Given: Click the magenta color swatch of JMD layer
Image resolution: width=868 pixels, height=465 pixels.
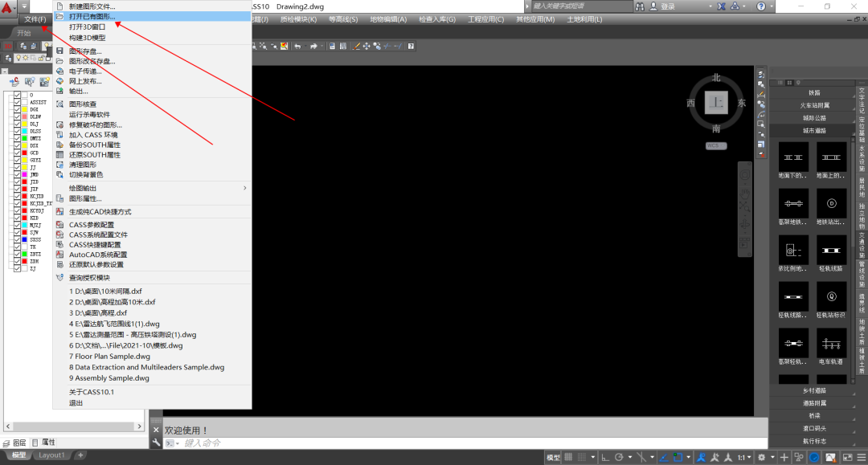Looking at the screenshot, I should pos(24,175).
